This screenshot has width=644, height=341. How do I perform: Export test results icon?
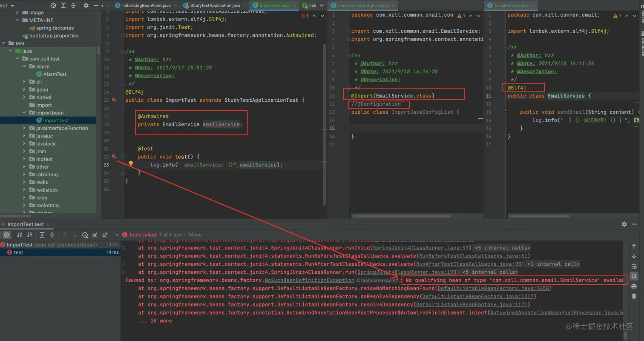(104, 235)
